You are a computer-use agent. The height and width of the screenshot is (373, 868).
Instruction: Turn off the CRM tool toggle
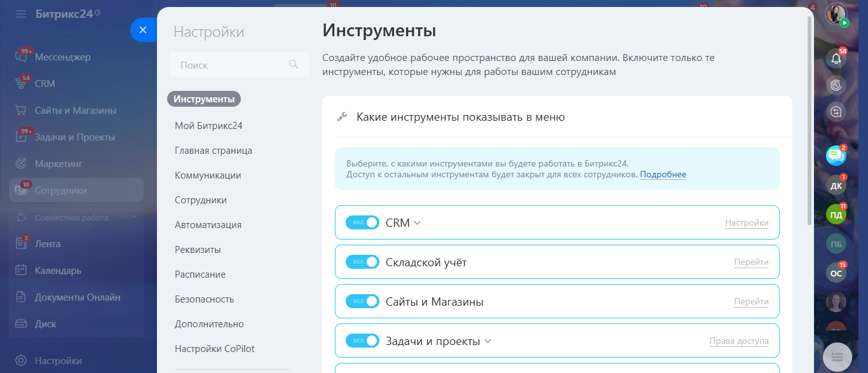pos(362,223)
